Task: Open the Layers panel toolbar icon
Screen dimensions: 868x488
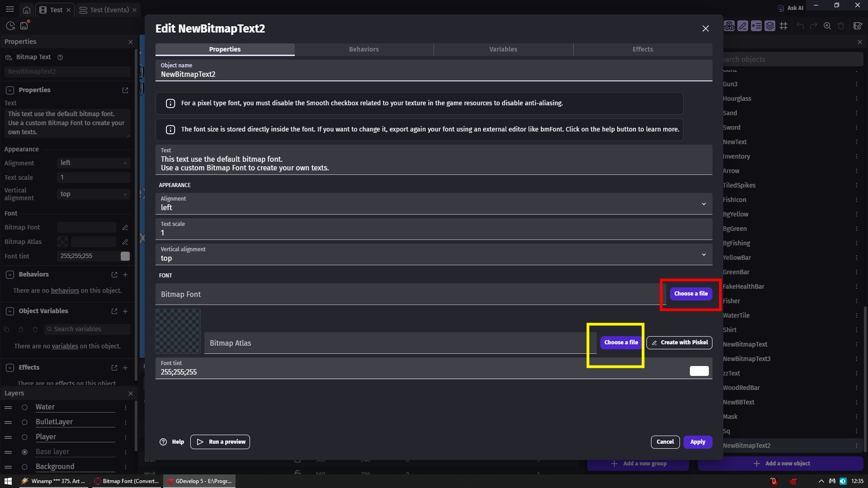Action: [x=770, y=26]
